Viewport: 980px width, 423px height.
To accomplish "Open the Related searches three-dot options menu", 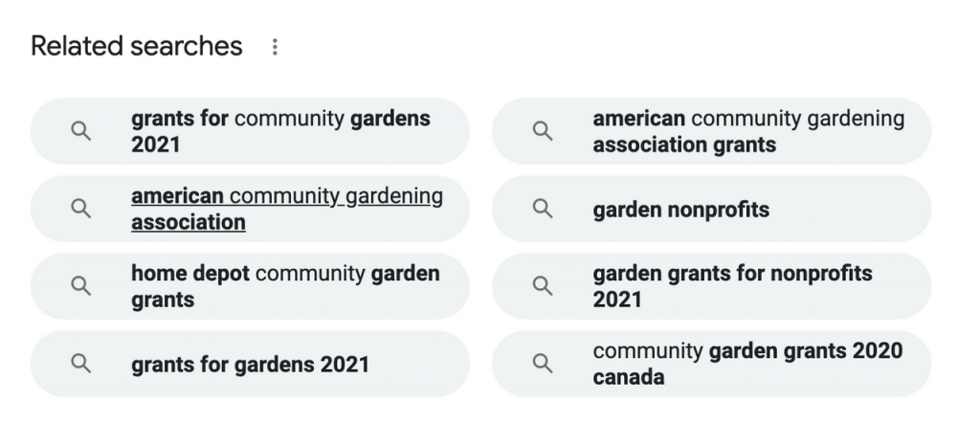I will (x=275, y=47).
